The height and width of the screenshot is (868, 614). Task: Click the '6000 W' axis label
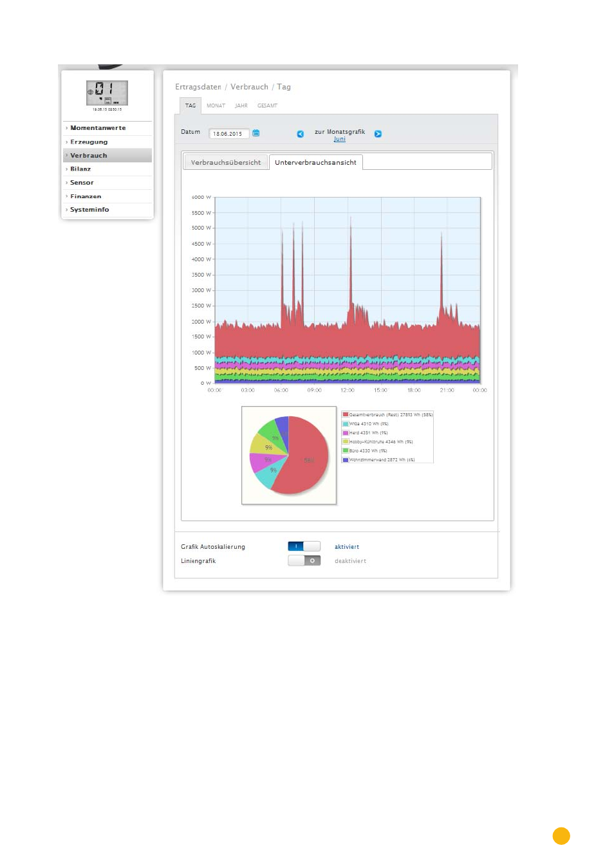pyautogui.click(x=201, y=198)
